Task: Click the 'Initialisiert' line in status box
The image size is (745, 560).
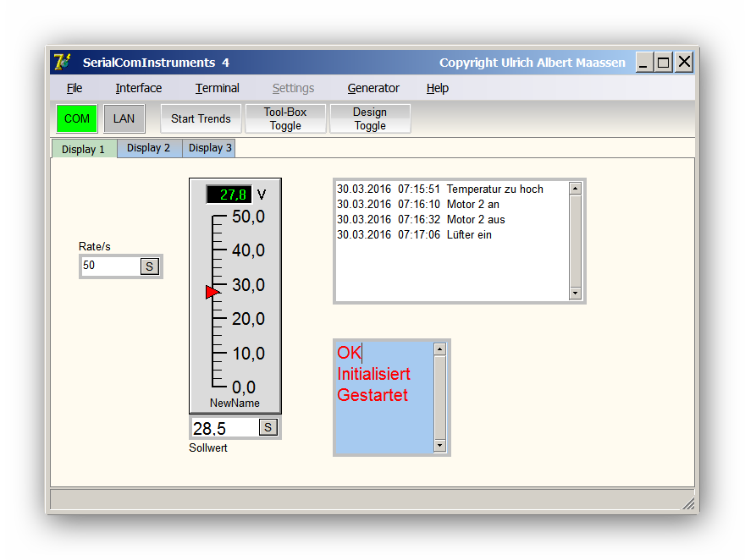Action: click(373, 374)
